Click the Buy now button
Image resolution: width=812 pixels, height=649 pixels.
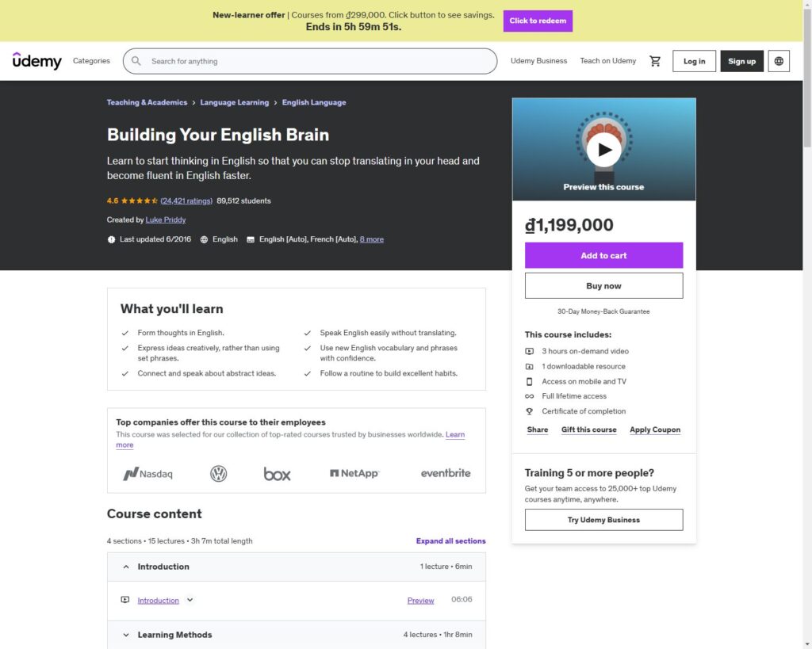(x=603, y=285)
